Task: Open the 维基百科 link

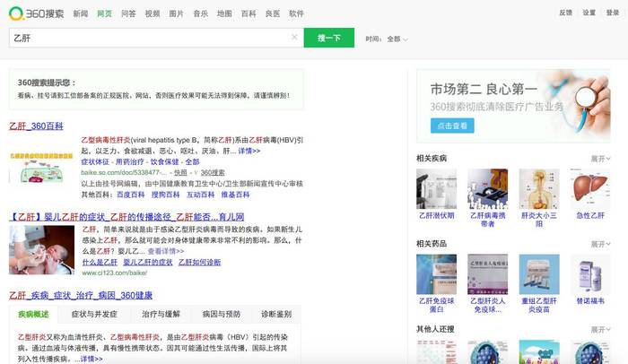Action: [235, 195]
